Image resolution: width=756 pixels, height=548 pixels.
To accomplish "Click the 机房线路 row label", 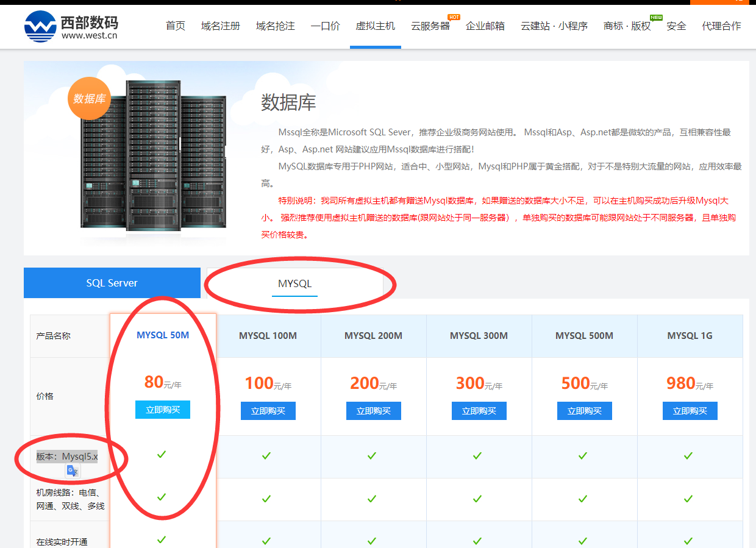I will pyautogui.click(x=71, y=499).
